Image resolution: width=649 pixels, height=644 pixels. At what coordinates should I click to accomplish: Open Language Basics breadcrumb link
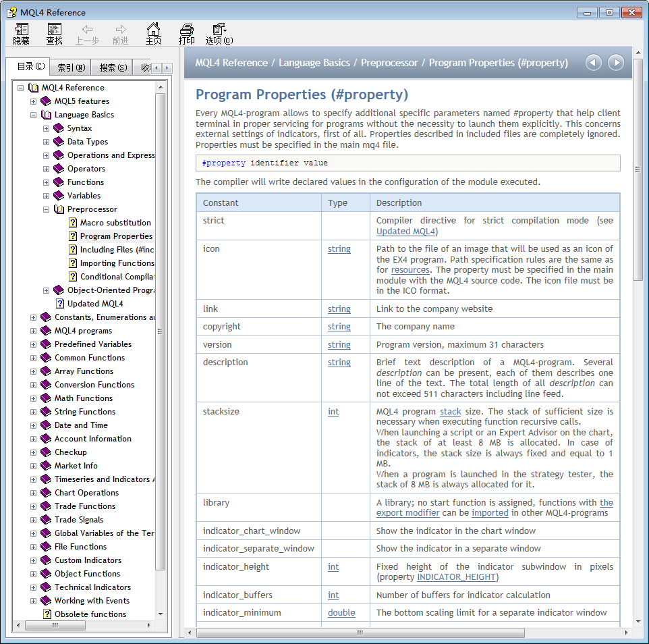click(314, 63)
